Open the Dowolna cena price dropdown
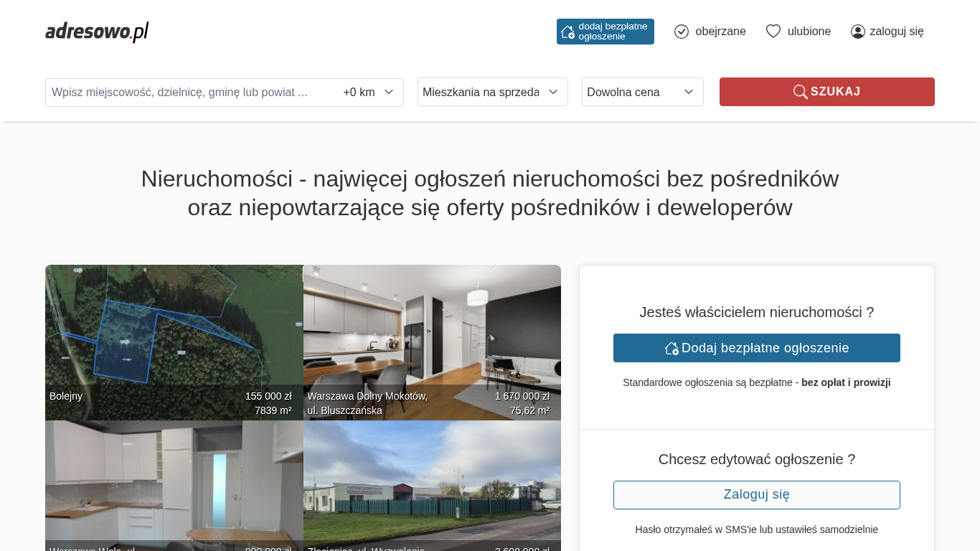This screenshot has height=551, width=980. point(642,92)
